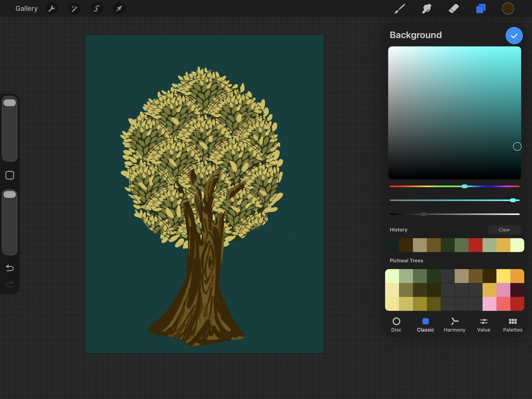Screen dimensions: 532x399
Task: Open the Adjustments magic wand menu
Action: (74, 9)
